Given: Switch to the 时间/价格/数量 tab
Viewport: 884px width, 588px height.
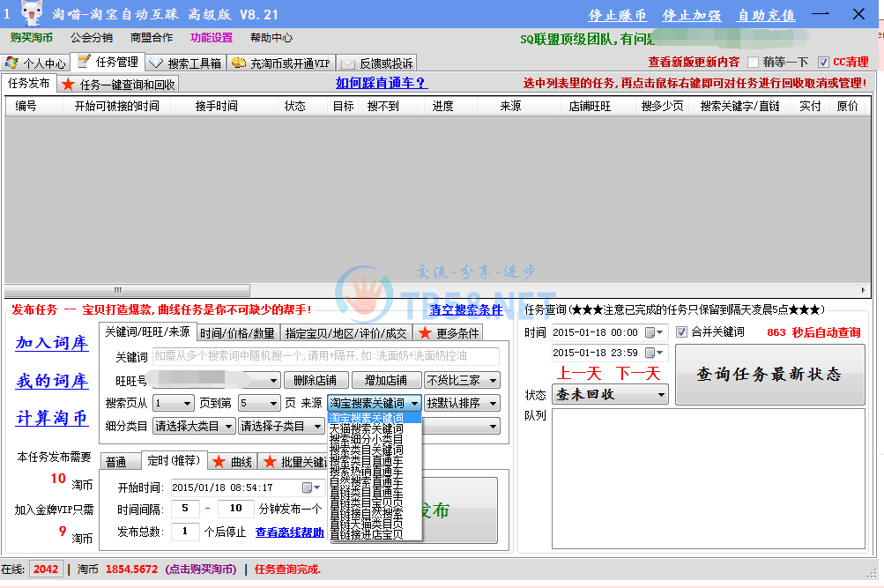Looking at the screenshot, I should coord(237,333).
